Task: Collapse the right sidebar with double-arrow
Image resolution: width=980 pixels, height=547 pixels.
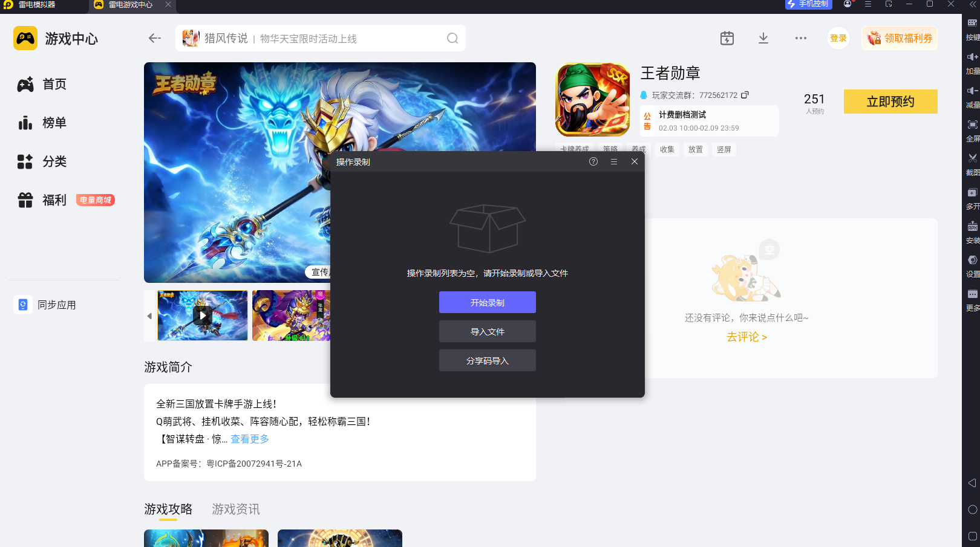Action: click(972, 4)
